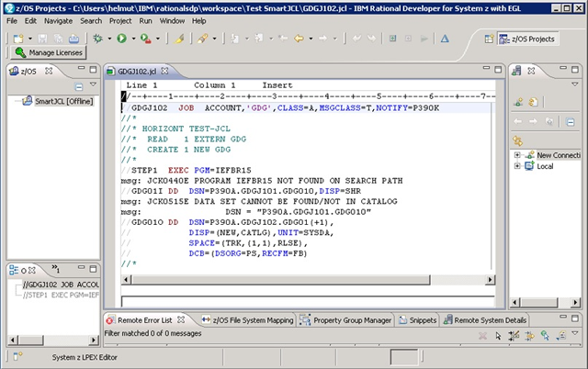Click the editor command input field

tap(308, 302)
